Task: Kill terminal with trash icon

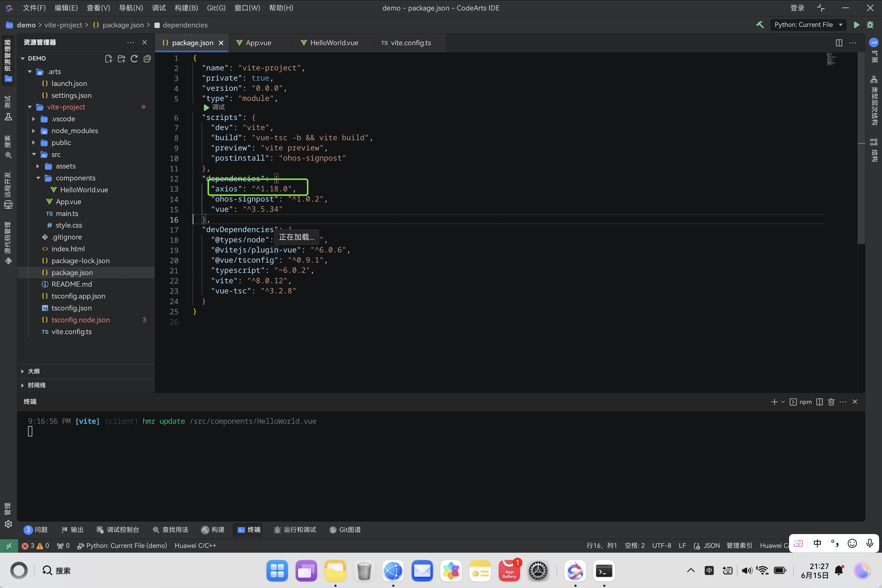Action: tap(831, 402)
